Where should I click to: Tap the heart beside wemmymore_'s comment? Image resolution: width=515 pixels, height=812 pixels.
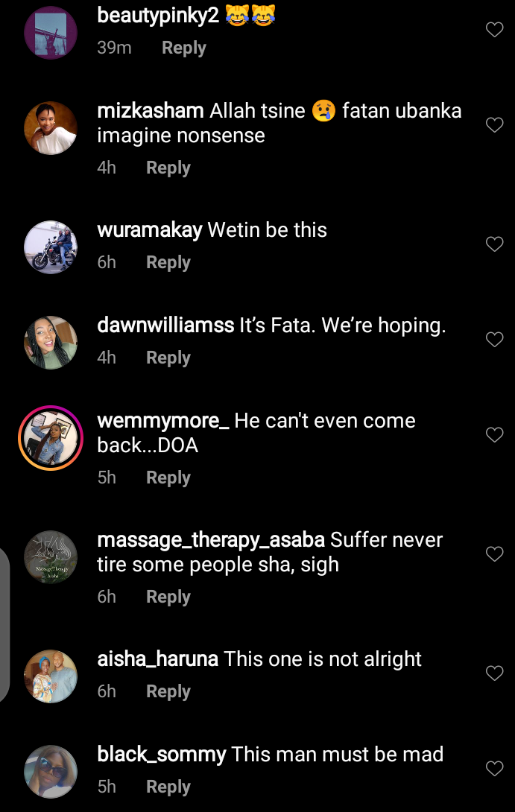[494, 434]
